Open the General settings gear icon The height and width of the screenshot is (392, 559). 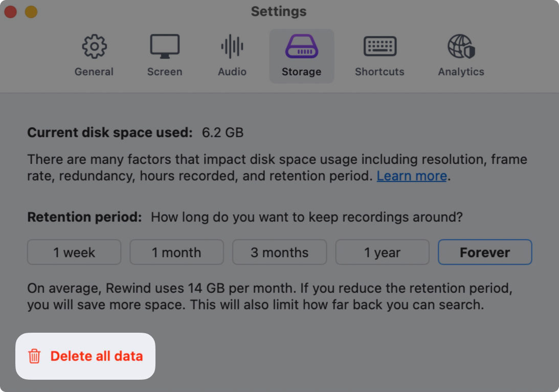click(x=94, y=47)
